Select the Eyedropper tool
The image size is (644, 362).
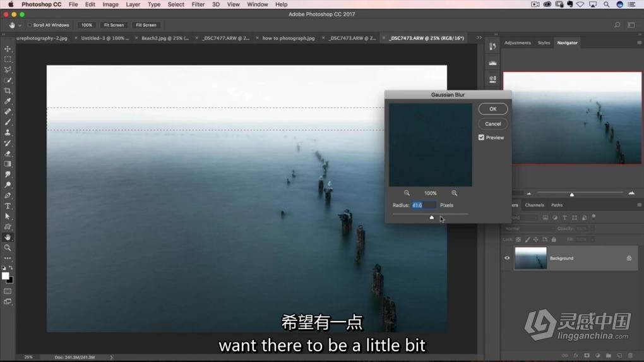tap(8, 101)
